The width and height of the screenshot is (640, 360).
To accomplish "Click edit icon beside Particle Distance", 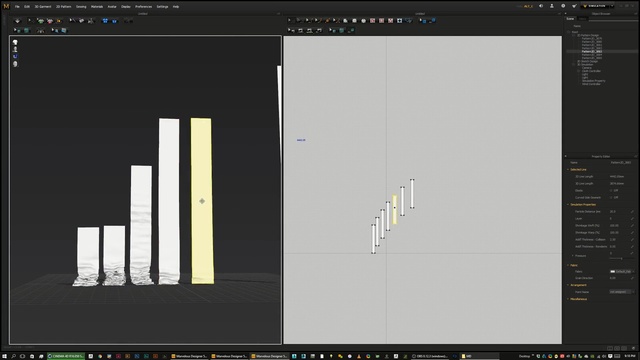I will pos(633,211).
